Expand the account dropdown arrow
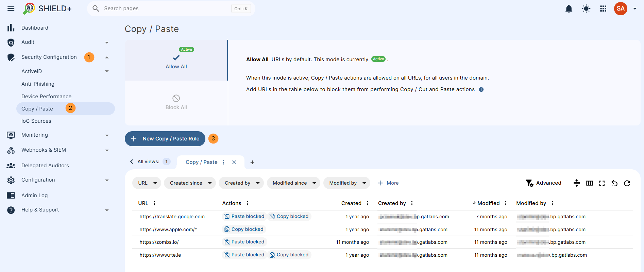Image resolution: width=644 pixels, height=272 pixels. tap(635, 9)
